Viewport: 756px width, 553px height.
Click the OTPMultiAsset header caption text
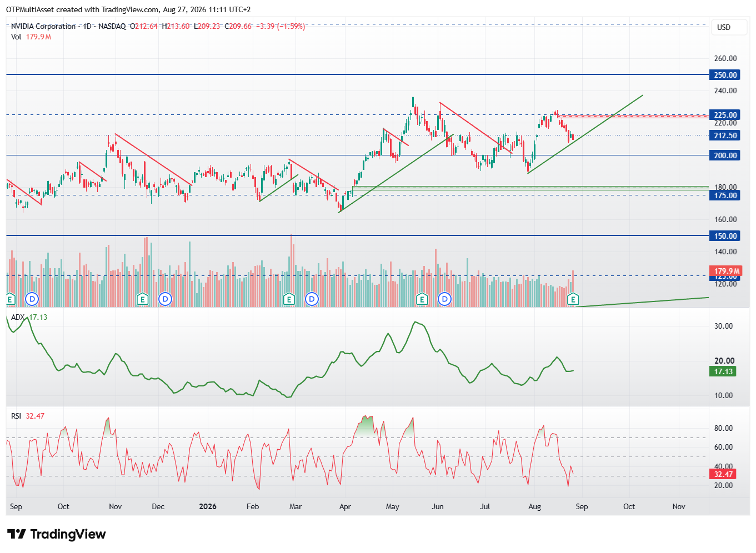(x=128, y=9)
